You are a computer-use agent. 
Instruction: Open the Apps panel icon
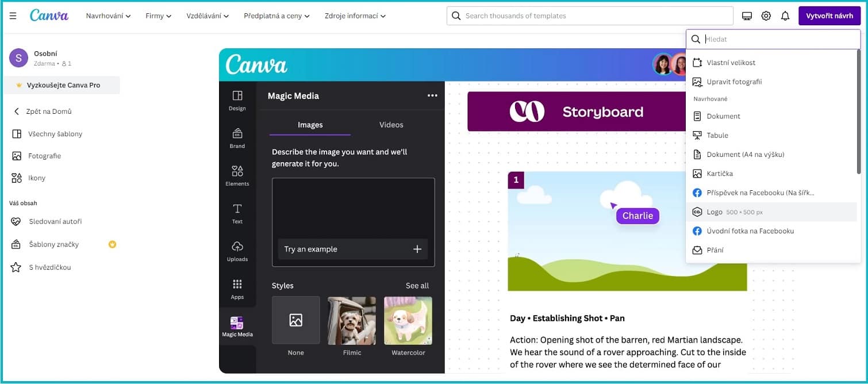237,287
